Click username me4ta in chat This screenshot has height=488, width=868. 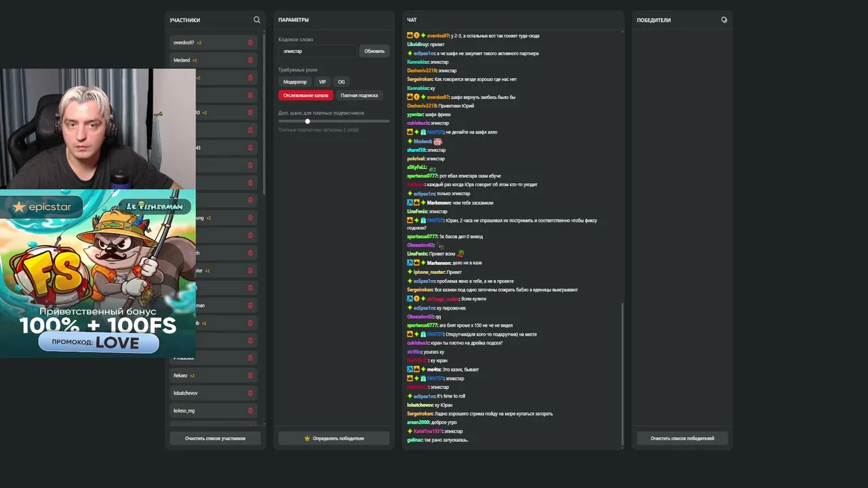point(434,369)
